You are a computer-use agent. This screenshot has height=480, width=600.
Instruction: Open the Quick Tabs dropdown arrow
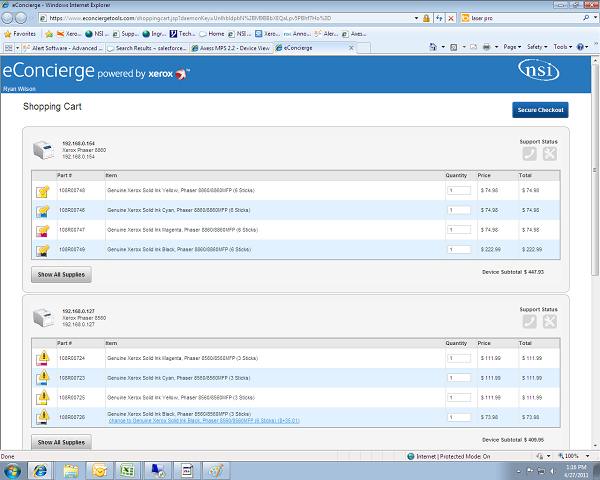(17, 48)
